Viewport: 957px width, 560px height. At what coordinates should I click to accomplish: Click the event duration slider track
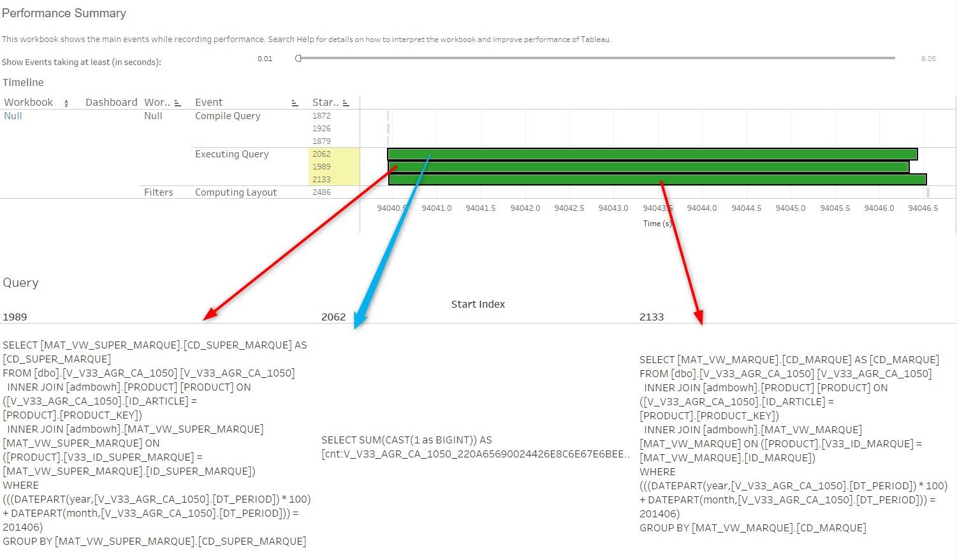coord(596,58)
